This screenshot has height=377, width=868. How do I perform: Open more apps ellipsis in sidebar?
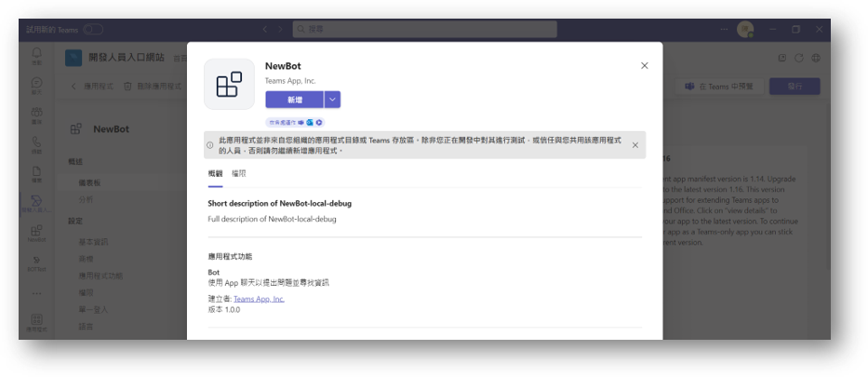(x=36, y=293)
